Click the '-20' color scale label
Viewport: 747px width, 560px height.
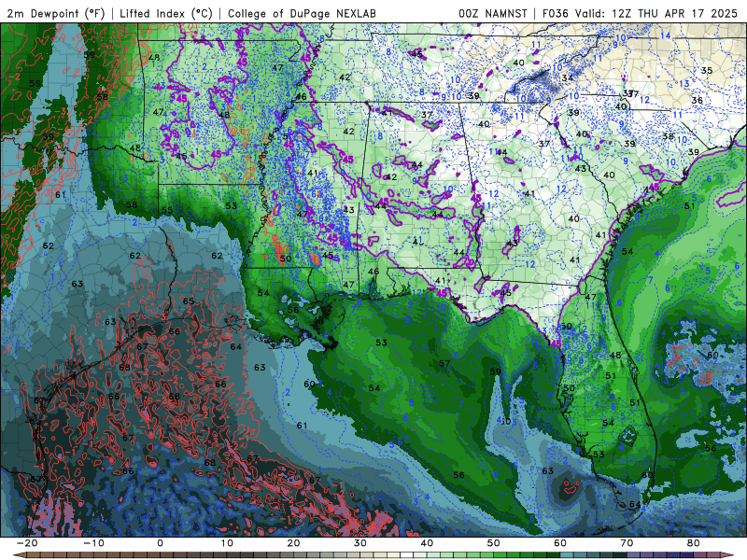point(27,543)
